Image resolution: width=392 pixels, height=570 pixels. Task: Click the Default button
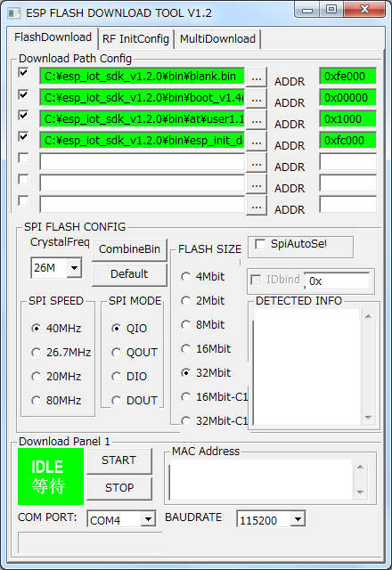[x=129, y=274]
